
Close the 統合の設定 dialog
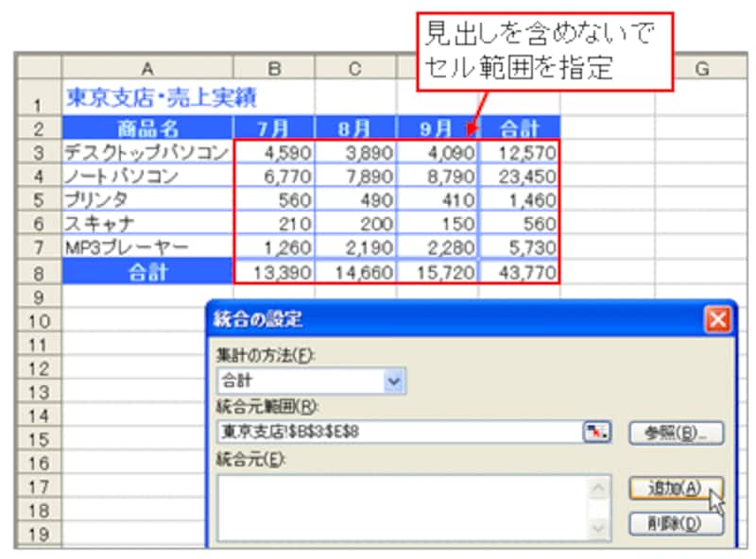click(x=719, y=319)
